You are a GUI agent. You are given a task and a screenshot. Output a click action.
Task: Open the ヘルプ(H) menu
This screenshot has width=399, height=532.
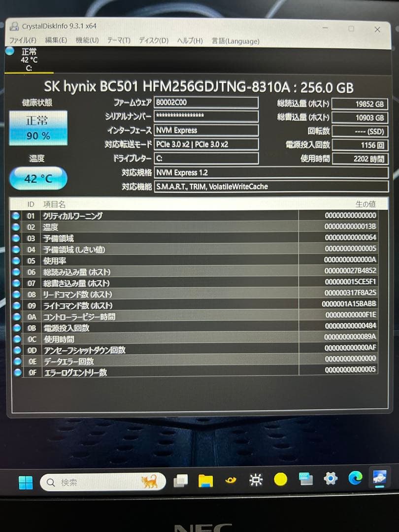(x=190, y=41)
